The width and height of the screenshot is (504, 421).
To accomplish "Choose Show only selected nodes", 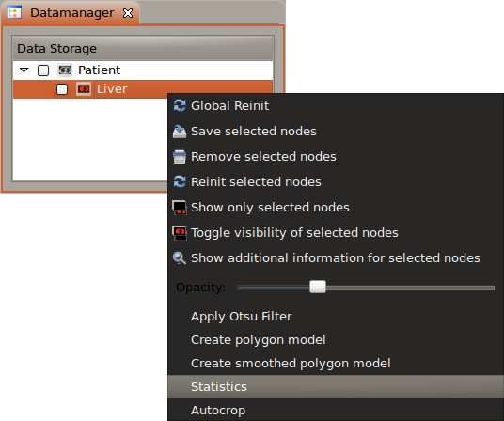I will [x=336, y=207].
